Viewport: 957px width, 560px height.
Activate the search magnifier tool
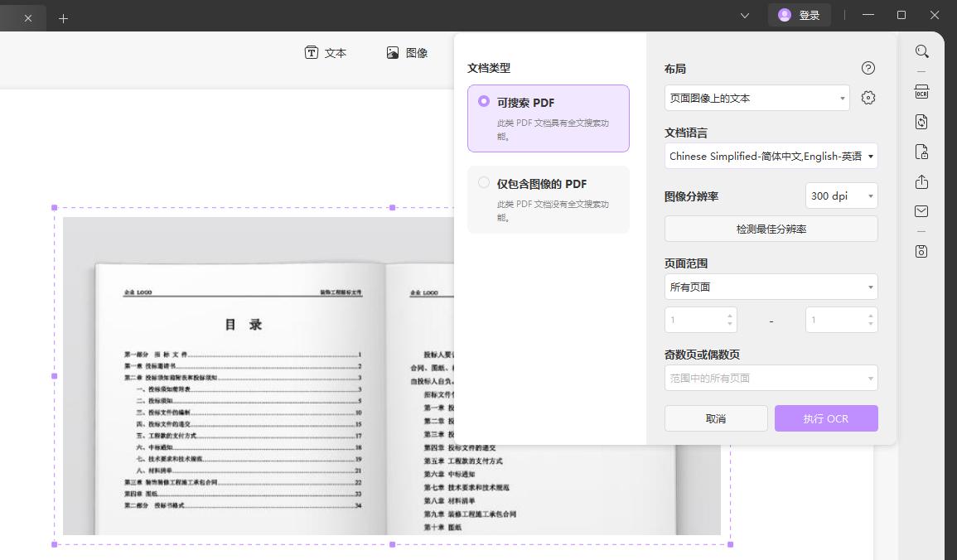coord(921,51)
